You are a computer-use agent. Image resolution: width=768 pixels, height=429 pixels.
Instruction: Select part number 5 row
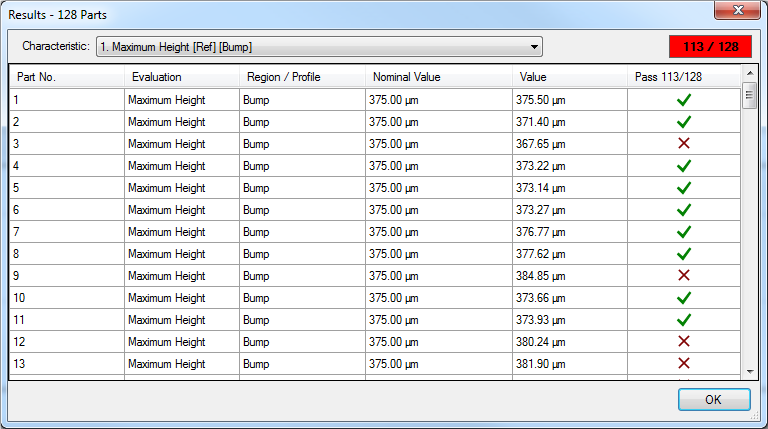66,188
